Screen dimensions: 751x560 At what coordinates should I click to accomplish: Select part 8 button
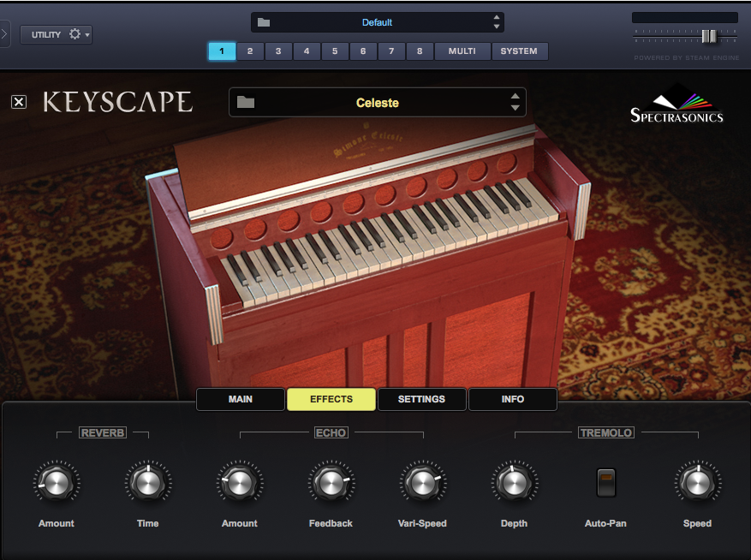coord(420,51)
